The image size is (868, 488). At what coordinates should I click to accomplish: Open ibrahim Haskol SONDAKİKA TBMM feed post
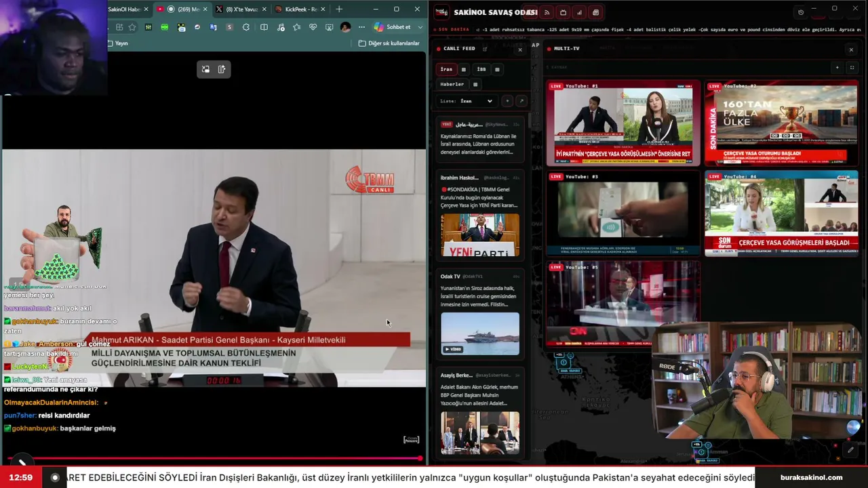coord(480,217)
